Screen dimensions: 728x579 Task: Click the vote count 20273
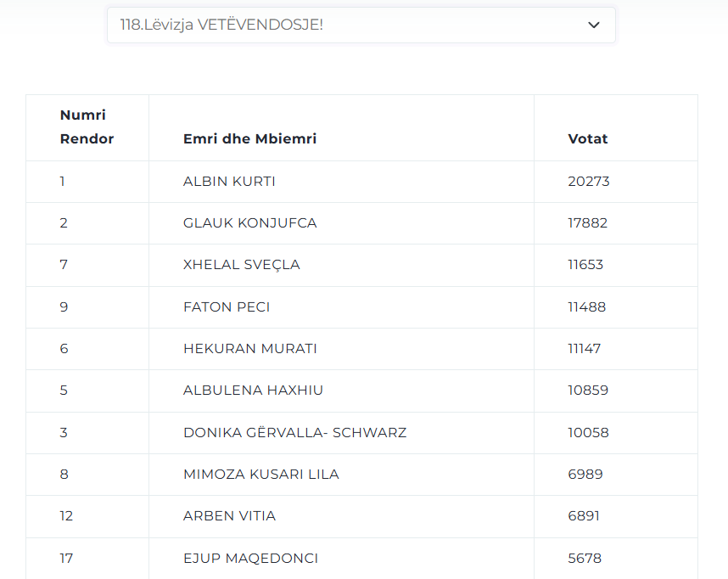point(588,181)
